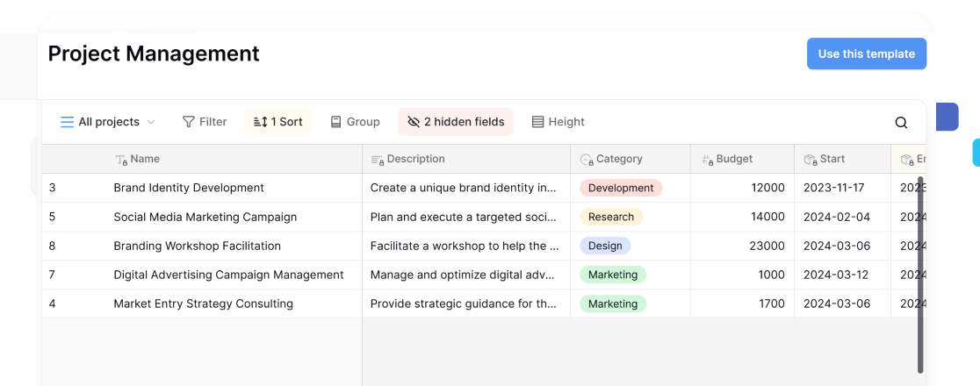
Task: Click the Name column text-type icon
Action: coord(122,160)
